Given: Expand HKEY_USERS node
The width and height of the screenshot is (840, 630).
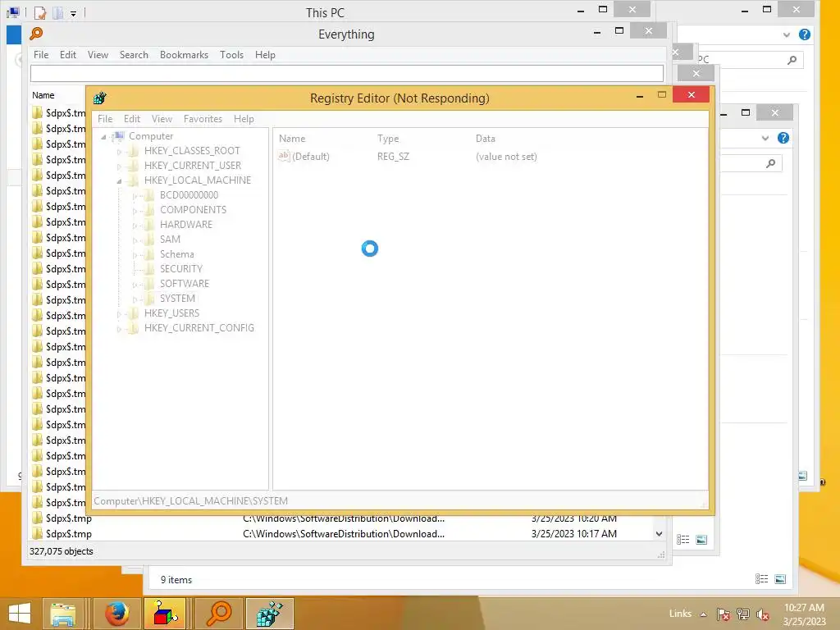Looking at the screenshot, I should (119, 314).
